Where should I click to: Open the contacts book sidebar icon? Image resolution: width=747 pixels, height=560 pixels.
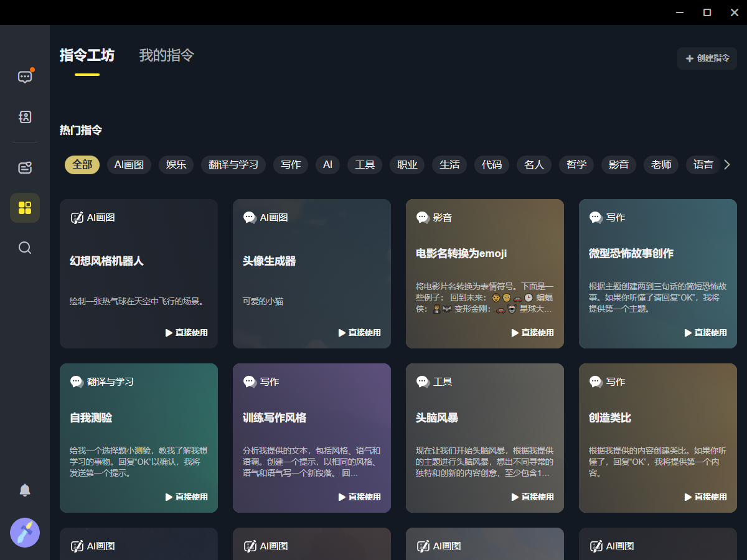[x=25, y=117]
